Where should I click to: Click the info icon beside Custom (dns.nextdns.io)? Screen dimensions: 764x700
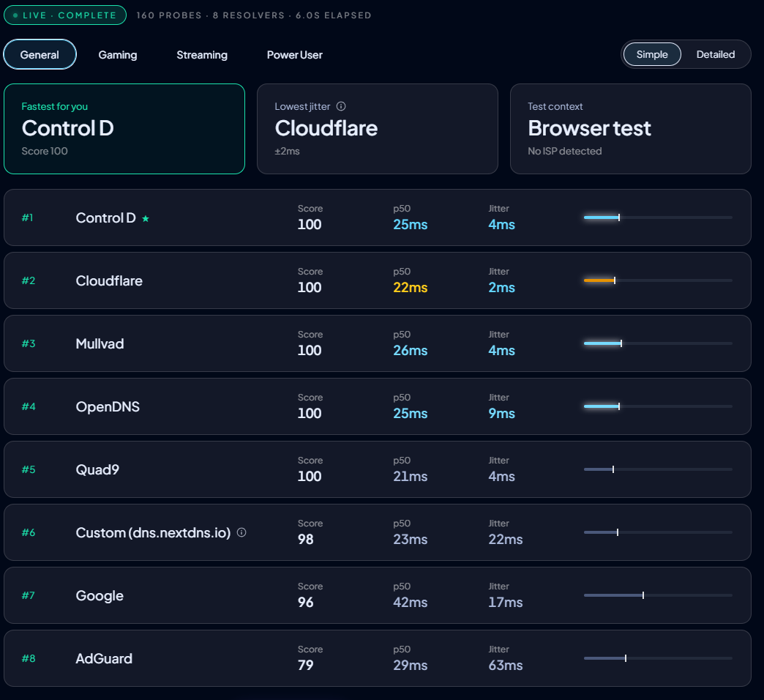tap(241, 532)
